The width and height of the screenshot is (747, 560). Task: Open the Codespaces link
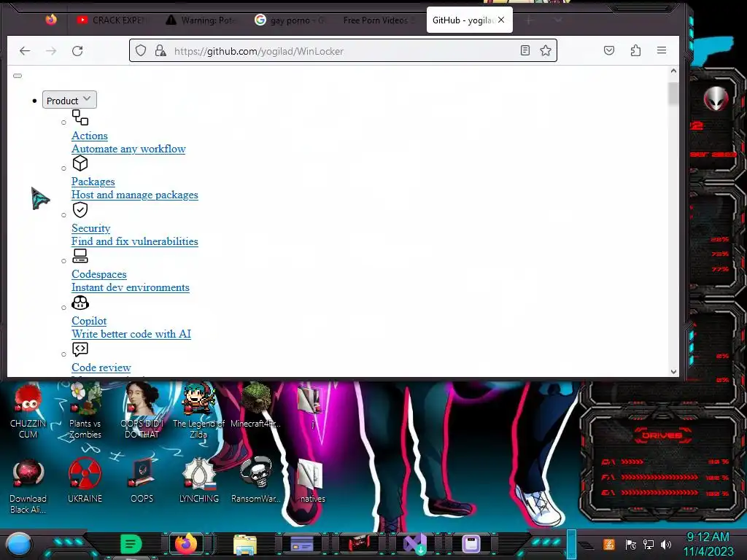pyautogui.click(x=99, y=274)
